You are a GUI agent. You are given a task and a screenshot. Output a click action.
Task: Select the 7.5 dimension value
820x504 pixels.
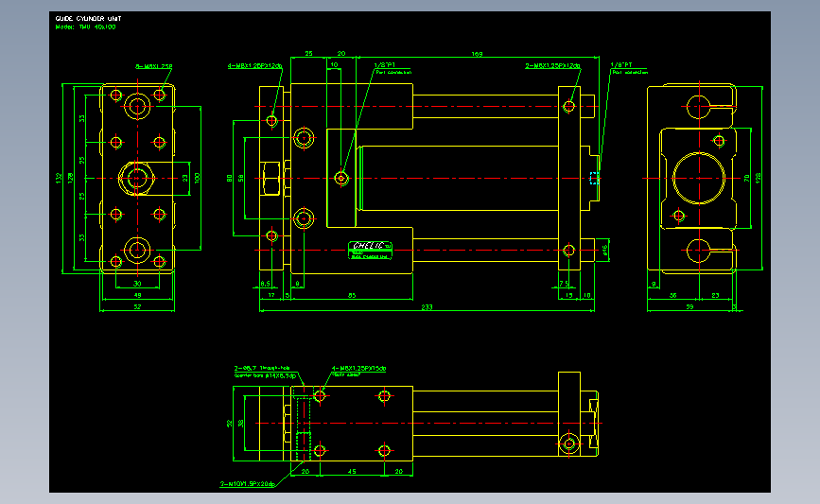564,284
